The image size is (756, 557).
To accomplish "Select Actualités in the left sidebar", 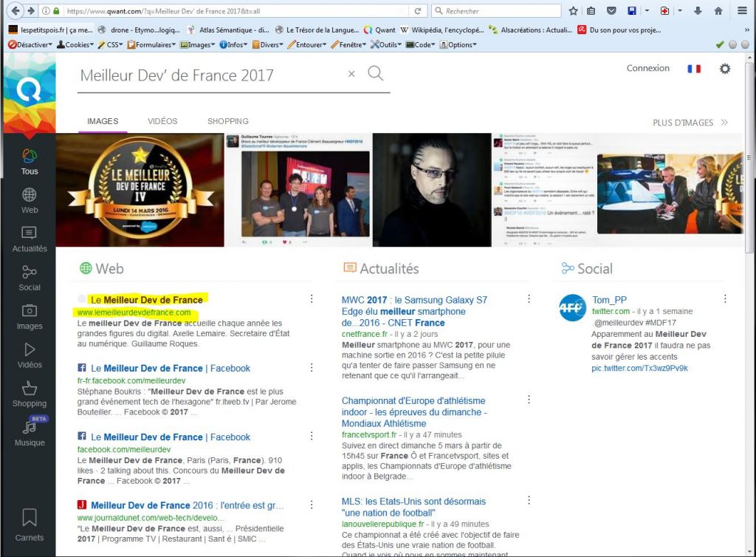I will [x=30, y=239].
